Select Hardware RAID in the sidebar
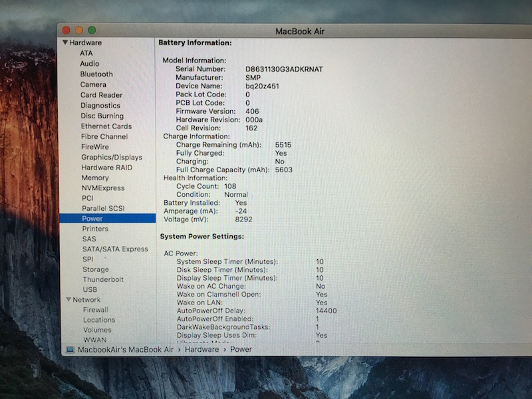Image resolution: width=532 pixels, height=399 pixels. coord(107,168)
